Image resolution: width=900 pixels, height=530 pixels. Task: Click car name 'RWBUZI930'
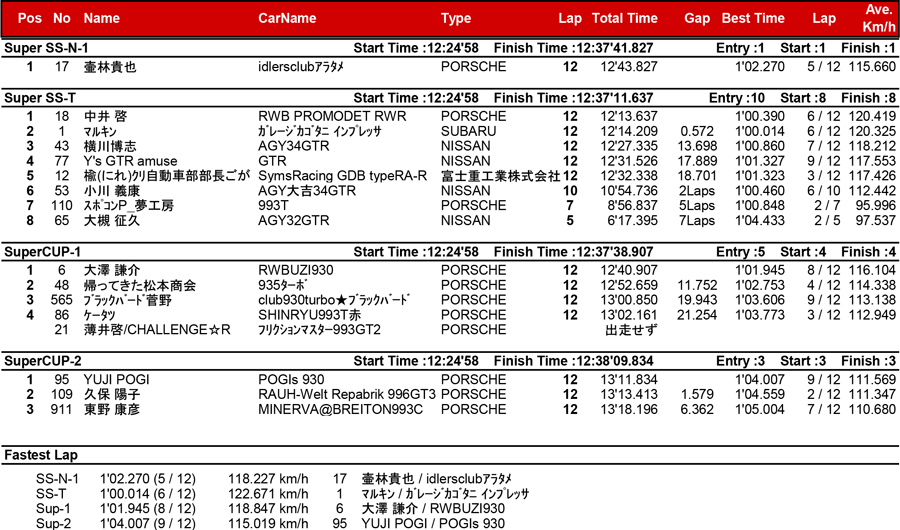(x=296, y=270)
